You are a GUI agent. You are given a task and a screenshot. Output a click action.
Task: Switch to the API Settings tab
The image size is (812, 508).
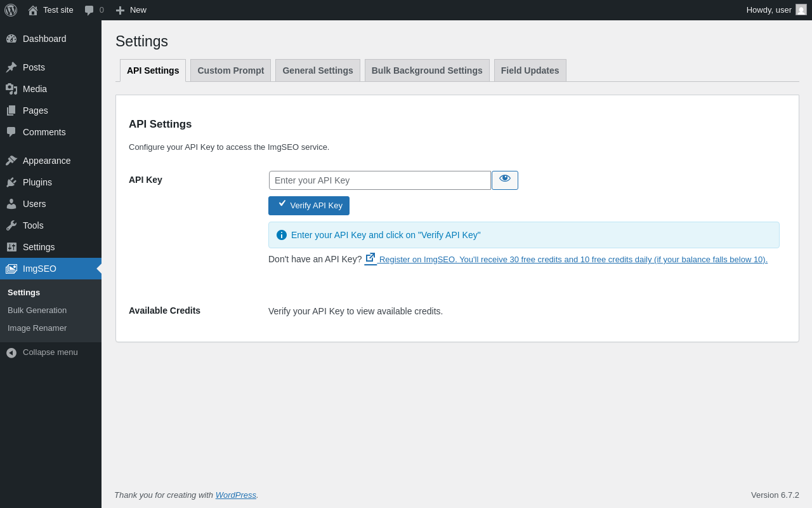(x=153, y=70)
